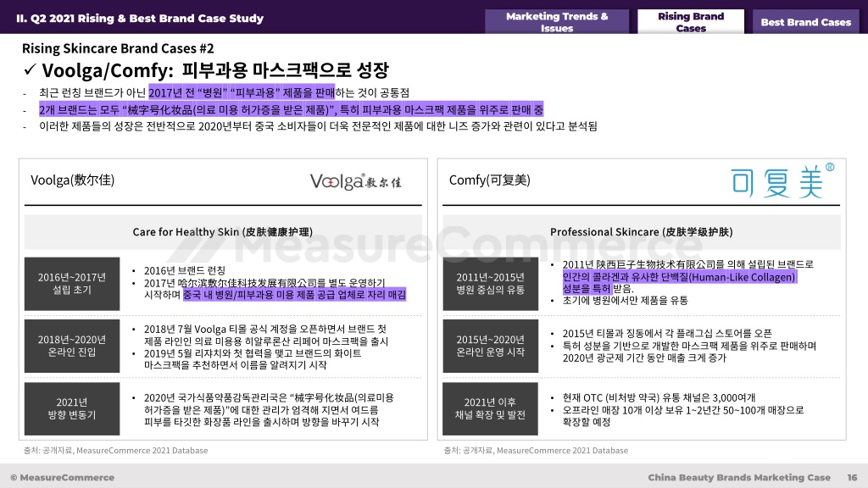Image resolution: width=868 pixels, height=488 pixels.
Task: Click bullet 초기에 병원에서만 제품을 유통
Action: tap(625, 301)
